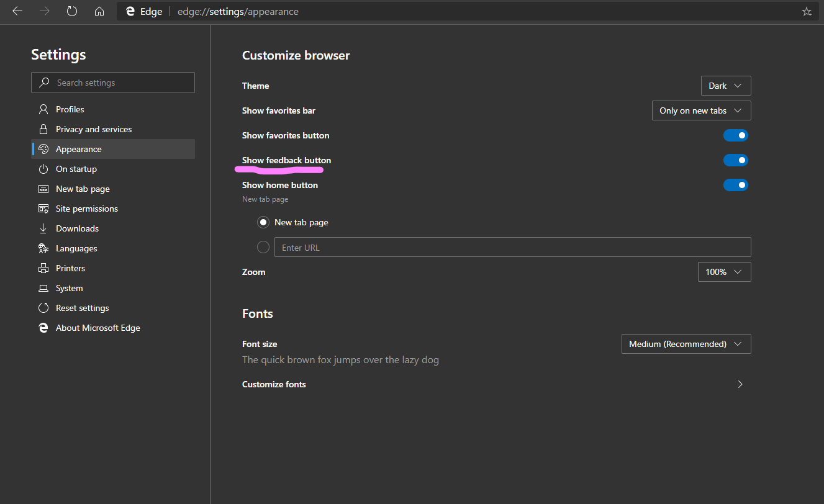Open the Show favorites bar dropdown

coord(701,110)
